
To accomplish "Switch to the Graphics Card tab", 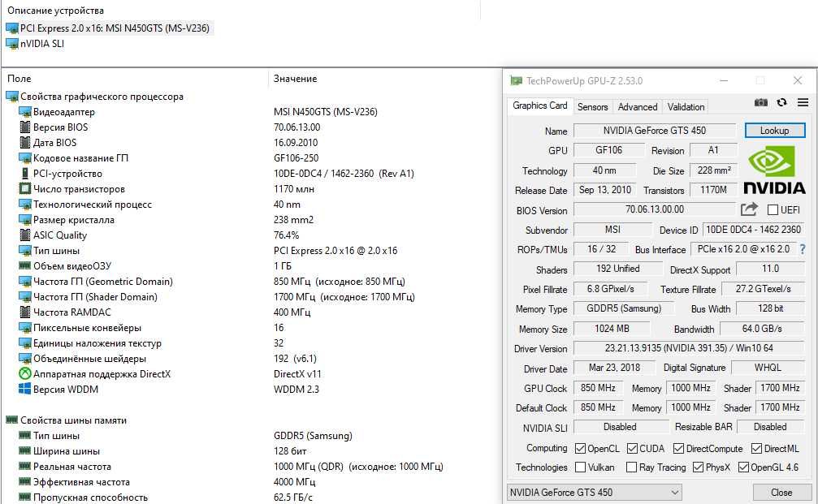I will point(540,106).
